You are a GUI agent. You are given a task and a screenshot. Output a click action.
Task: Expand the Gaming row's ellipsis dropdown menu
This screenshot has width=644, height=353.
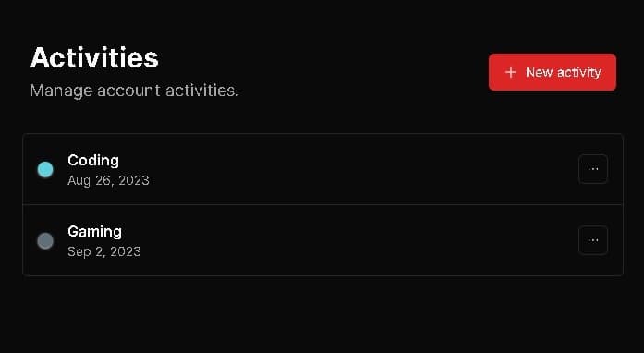click(593, 240)
